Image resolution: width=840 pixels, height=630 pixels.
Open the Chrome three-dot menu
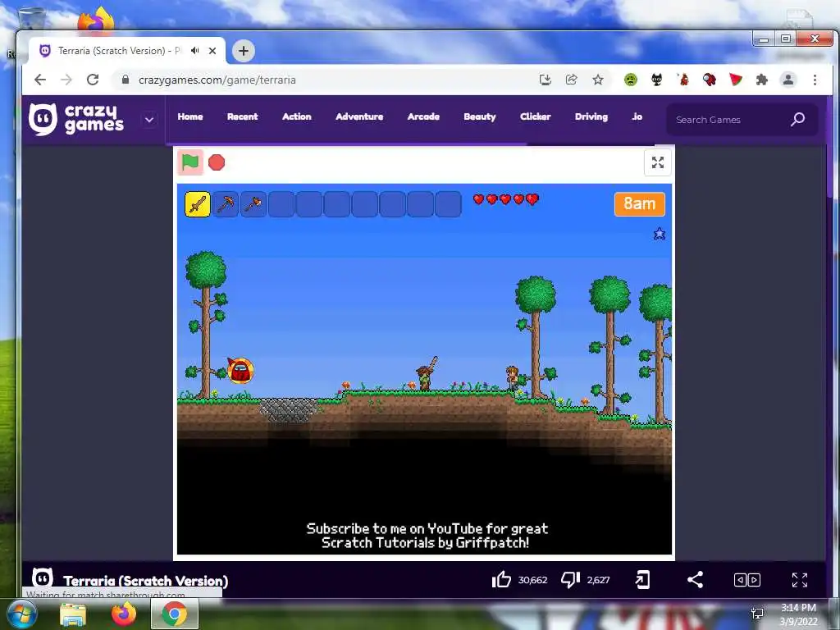[x=815, y=80]
